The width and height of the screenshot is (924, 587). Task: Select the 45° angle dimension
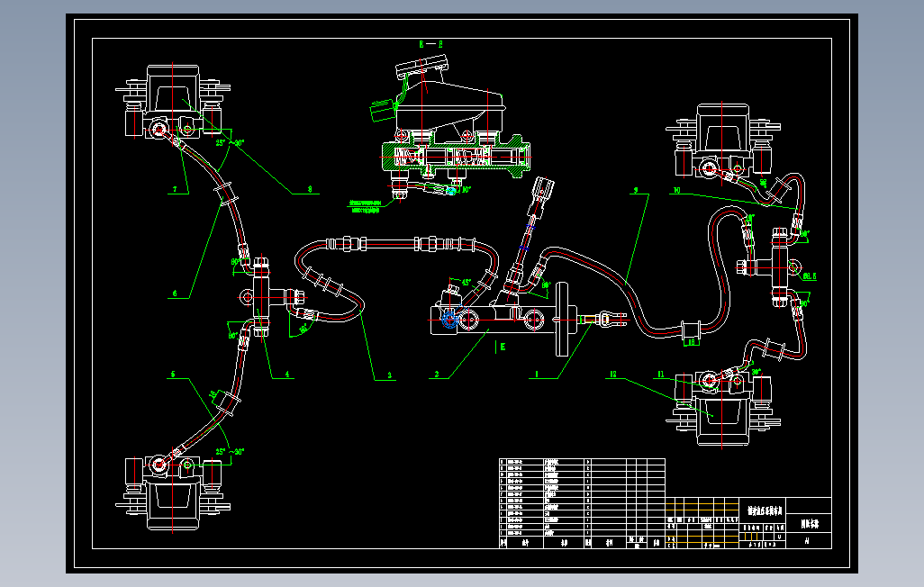pyautogui.click(x=467, y=283)
